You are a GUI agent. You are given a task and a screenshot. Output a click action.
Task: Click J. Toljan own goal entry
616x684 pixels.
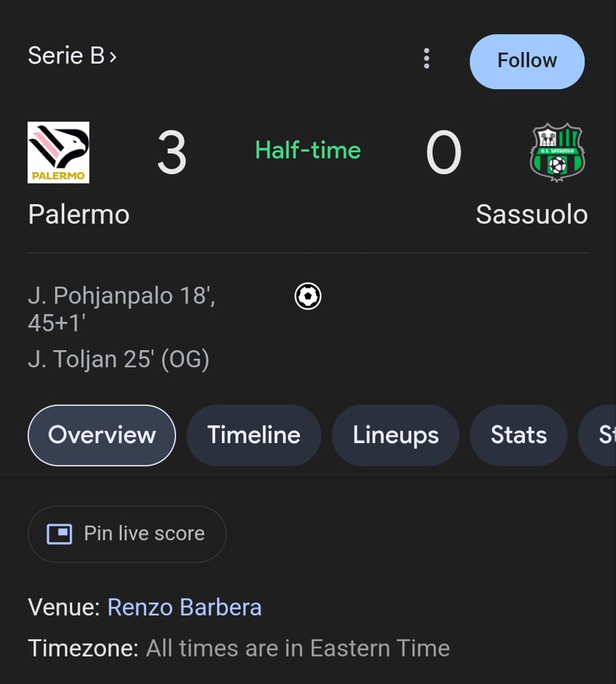tap(118, 358)
